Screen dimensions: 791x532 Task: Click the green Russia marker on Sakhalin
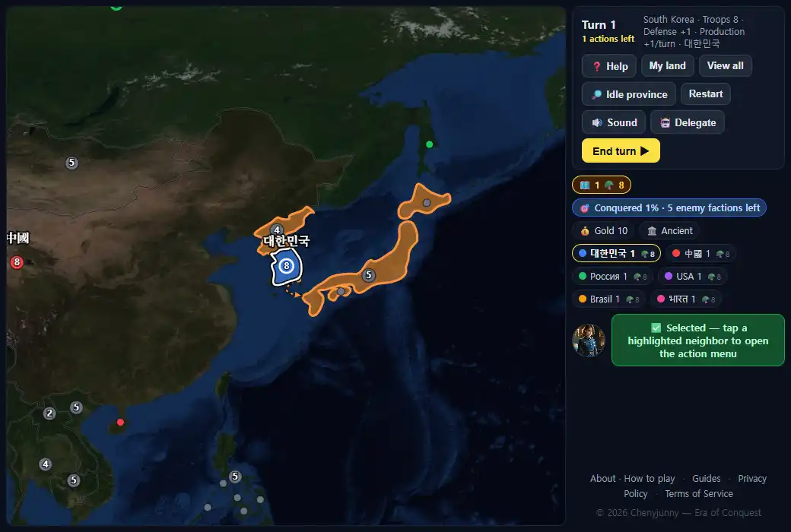pos(429,144)
